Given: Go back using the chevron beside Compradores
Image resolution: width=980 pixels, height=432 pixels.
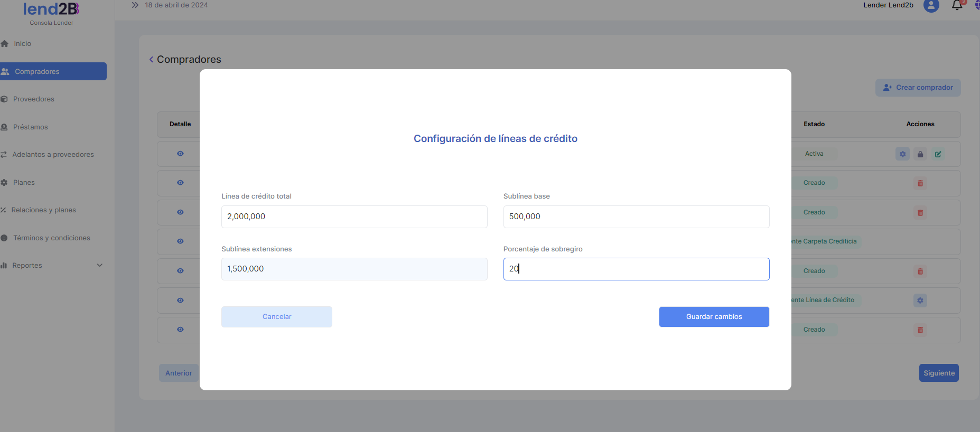Looking at the screenshot, I should coord(151,60).
